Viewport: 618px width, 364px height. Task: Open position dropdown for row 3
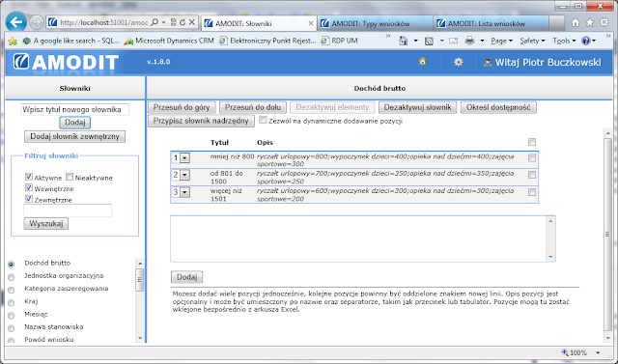coord(184,192)
